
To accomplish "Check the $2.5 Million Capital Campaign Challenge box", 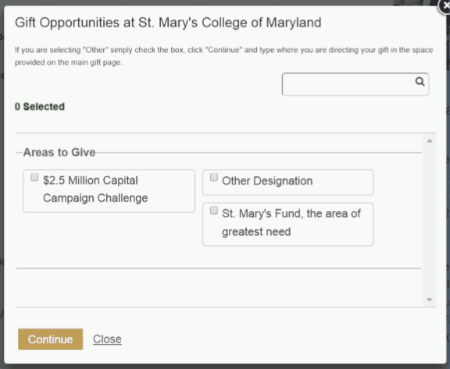I will point(34,177).
